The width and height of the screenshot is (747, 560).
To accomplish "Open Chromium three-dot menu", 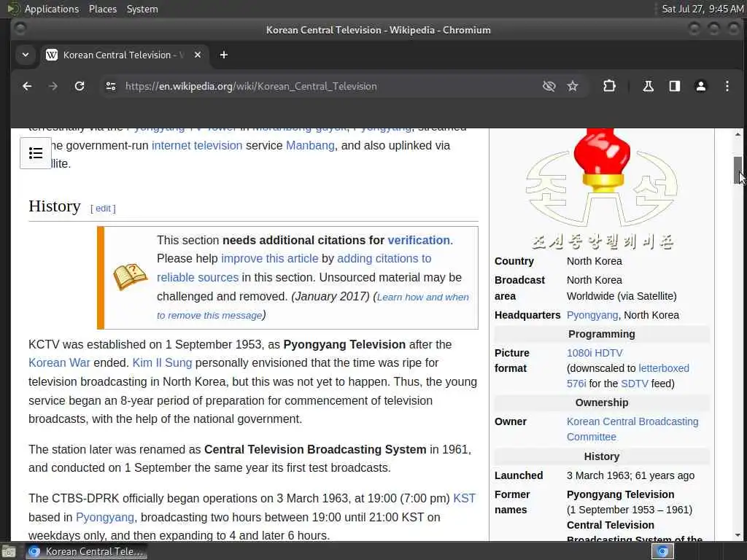I will 727,86.
